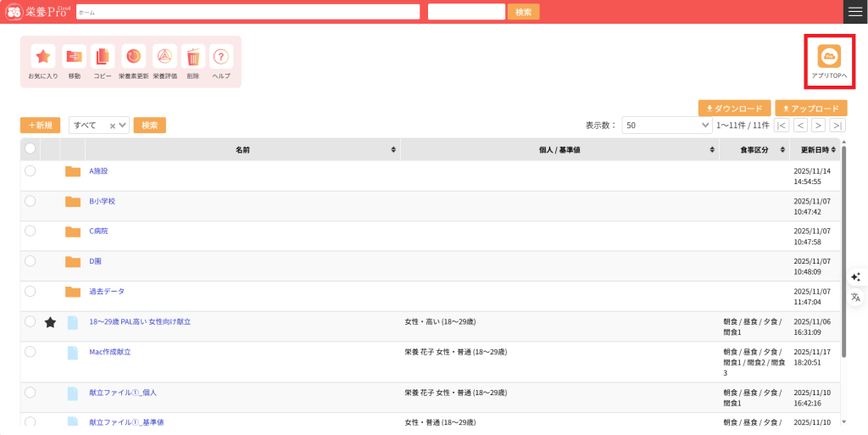Toggle the select-all circle in table header
The width and height of the screenshot is (868, 435).
tap(31, 148)
